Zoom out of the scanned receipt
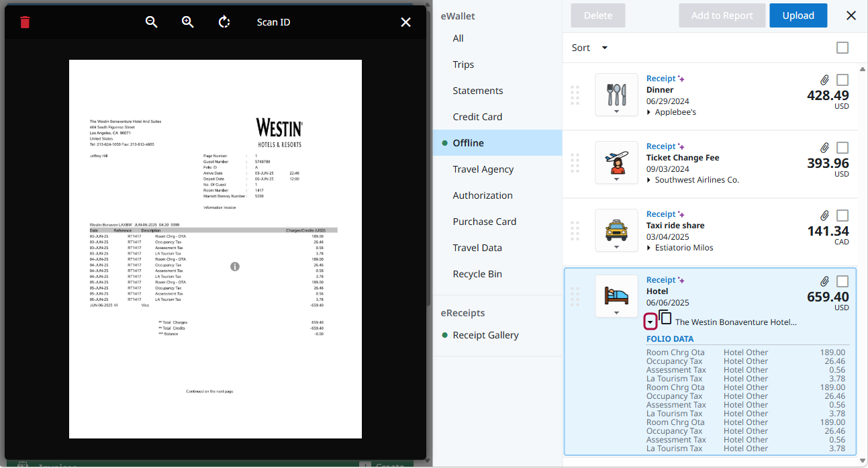The image size is (868, 468). click(151, 21)
